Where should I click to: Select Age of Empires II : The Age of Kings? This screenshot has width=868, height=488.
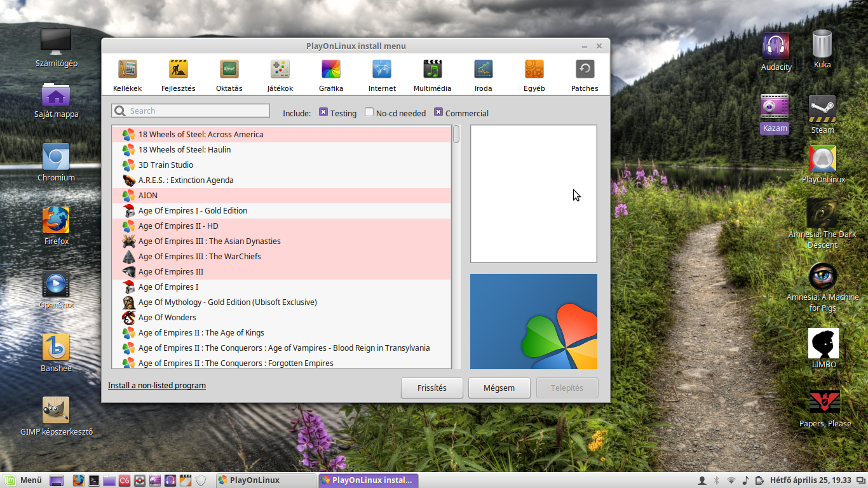tap(281, 332)
